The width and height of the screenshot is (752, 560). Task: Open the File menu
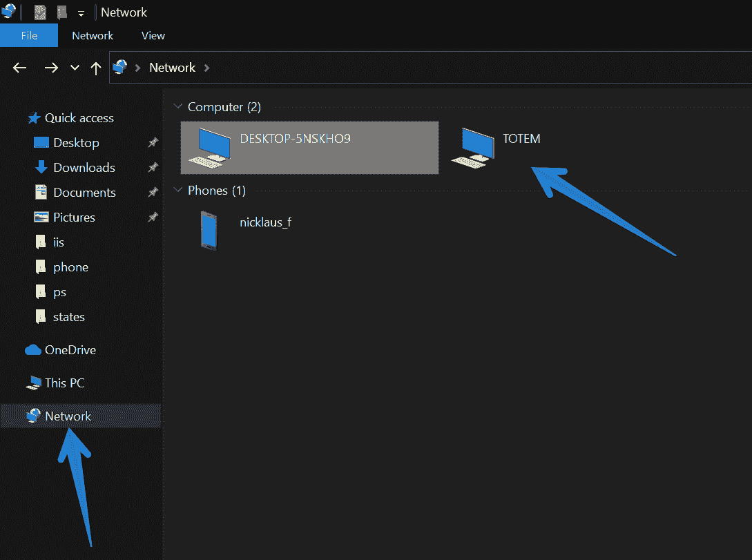pyautogui.click(x=29, y=35)
